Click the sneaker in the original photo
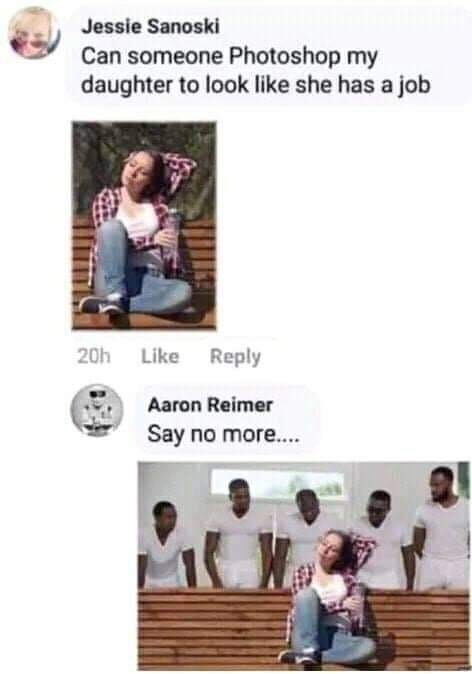 tap(100, 304)
